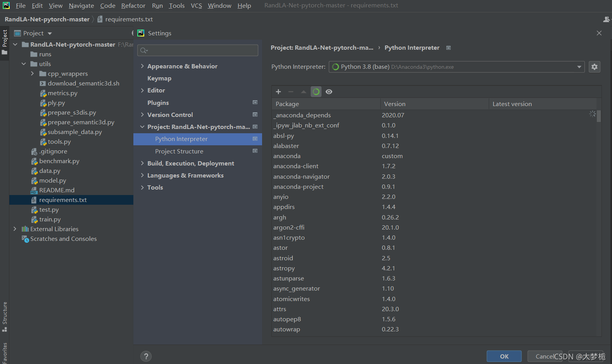The image size is (612, 364).
Task: Click Scratches and Consoles icon
Action: 25,239
